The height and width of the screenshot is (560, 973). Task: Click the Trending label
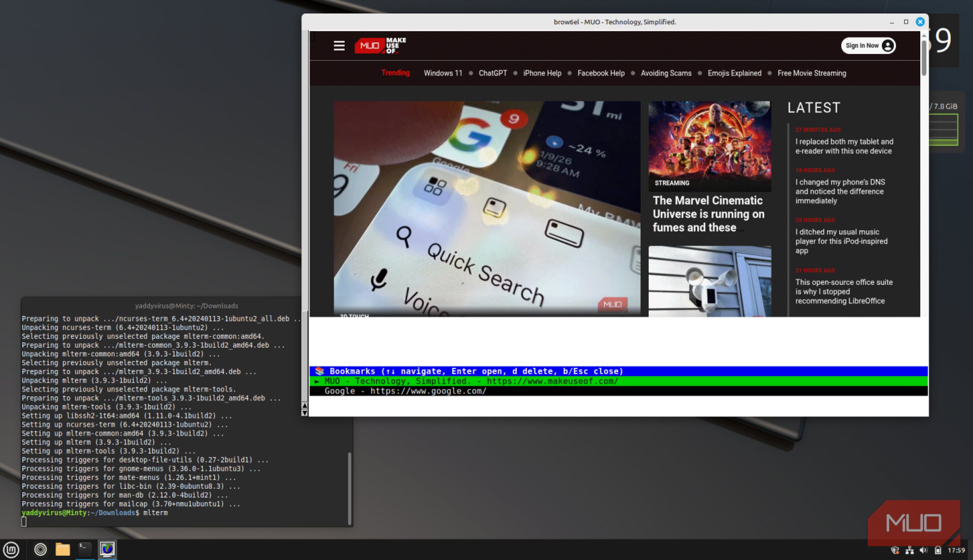pos(395,73)
